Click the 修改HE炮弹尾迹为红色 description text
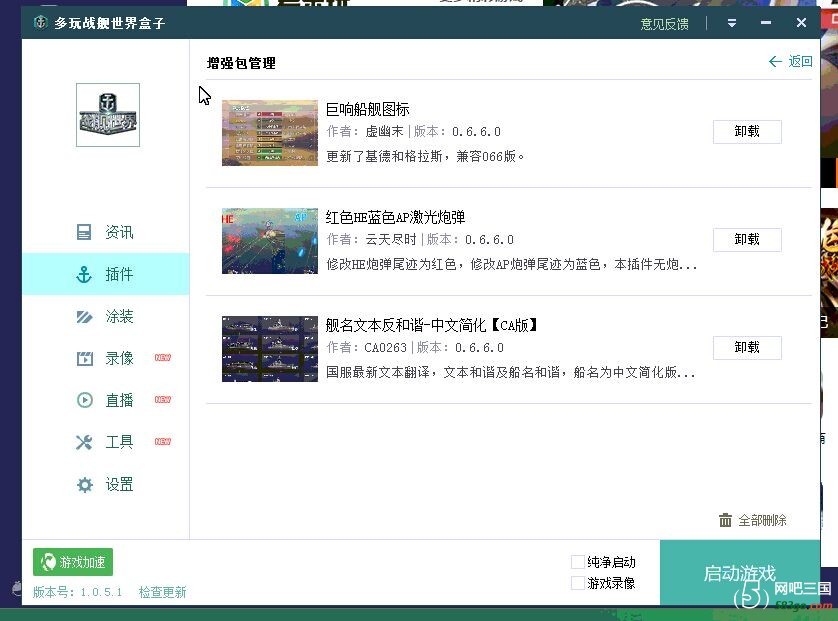Image resolution: width=838 pixels, height=621 pixels. point(511,264)
